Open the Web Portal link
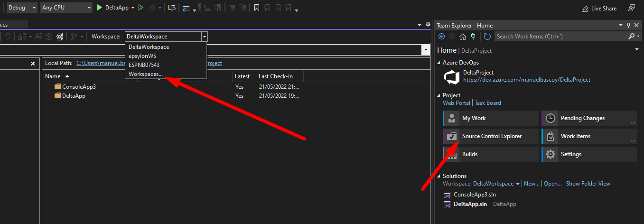 pos(456,103)
